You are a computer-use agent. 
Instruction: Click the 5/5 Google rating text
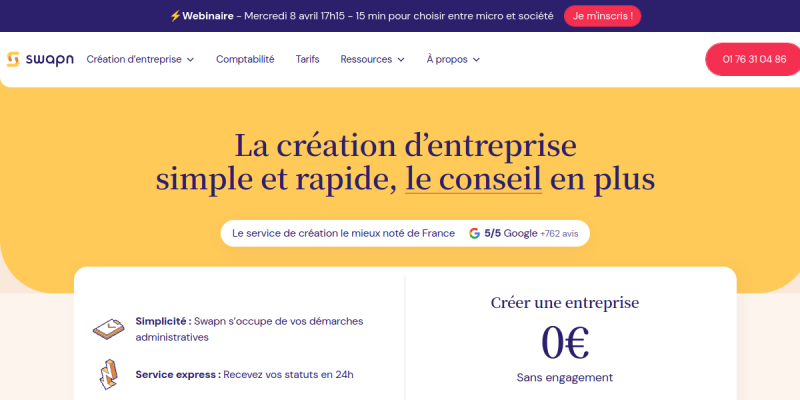[x=511, y=233]
